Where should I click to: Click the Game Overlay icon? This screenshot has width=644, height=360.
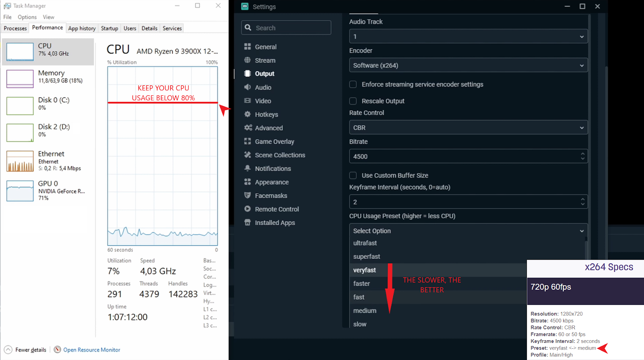[248, 141]
